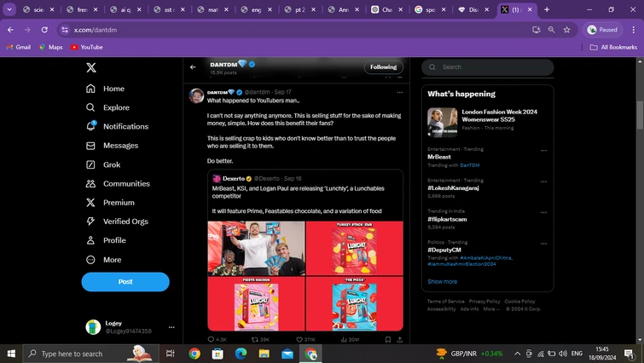Bookmark this page with the star icon
644x363 pixels.
pos(566,30)
